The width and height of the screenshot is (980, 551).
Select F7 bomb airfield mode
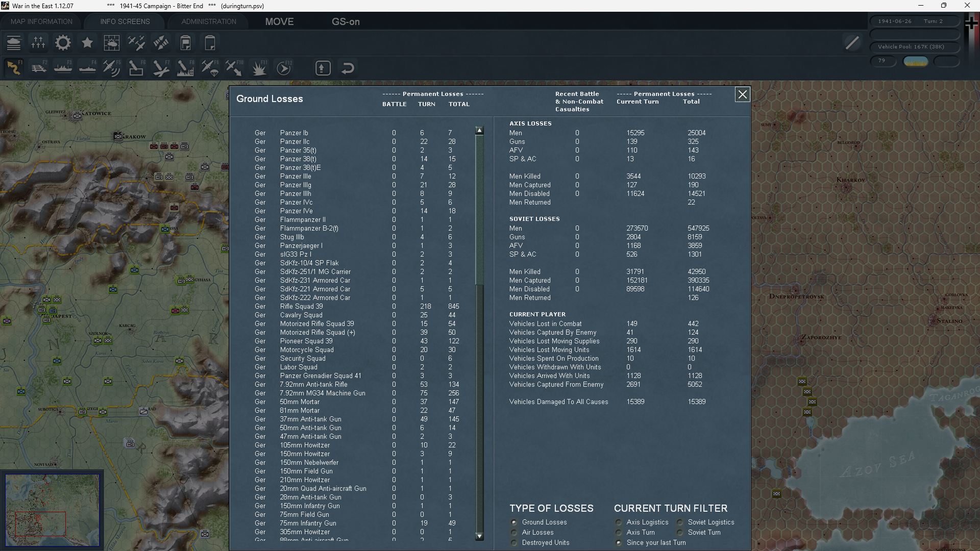click(161, 68)
